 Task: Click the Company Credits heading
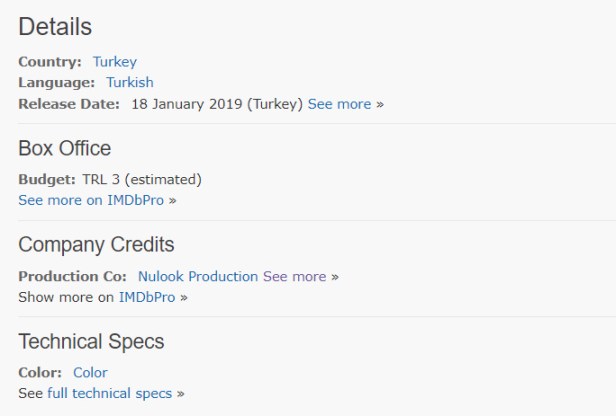(96, 245)
